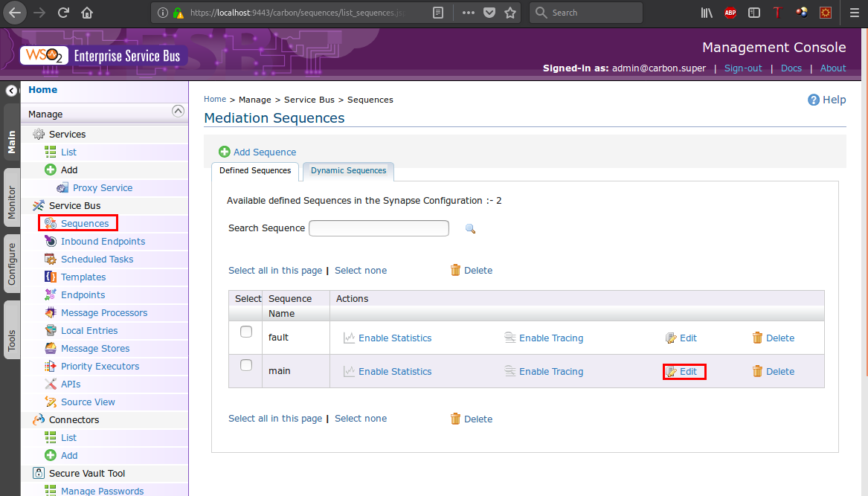Click the Search Sequence text field
Viewport: 868px width, 496px height.
click(x=379, y=228)
